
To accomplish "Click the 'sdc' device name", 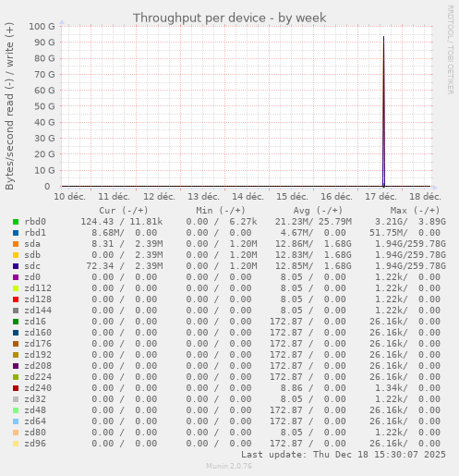I will (x=32, y=266).
